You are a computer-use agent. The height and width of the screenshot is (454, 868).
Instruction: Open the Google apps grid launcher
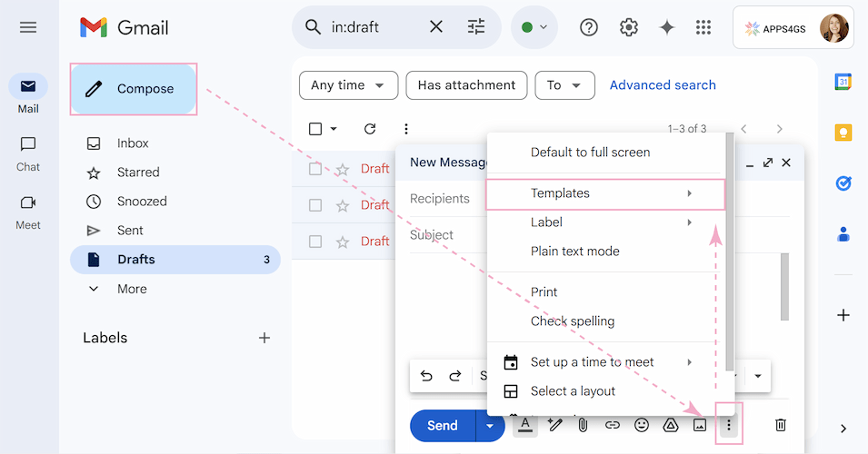[x=703, y=27]
